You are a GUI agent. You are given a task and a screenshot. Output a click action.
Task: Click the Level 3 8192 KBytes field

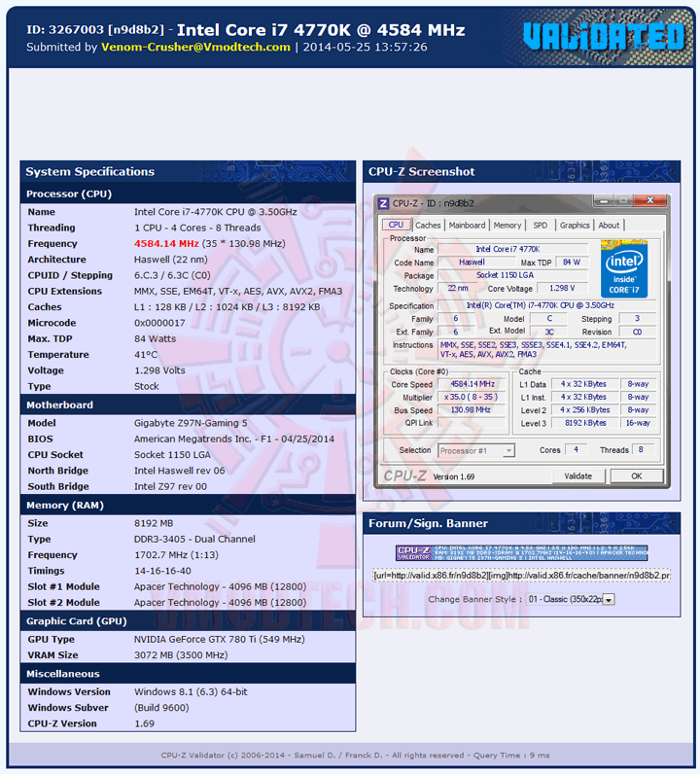click(x=585, y=423)
